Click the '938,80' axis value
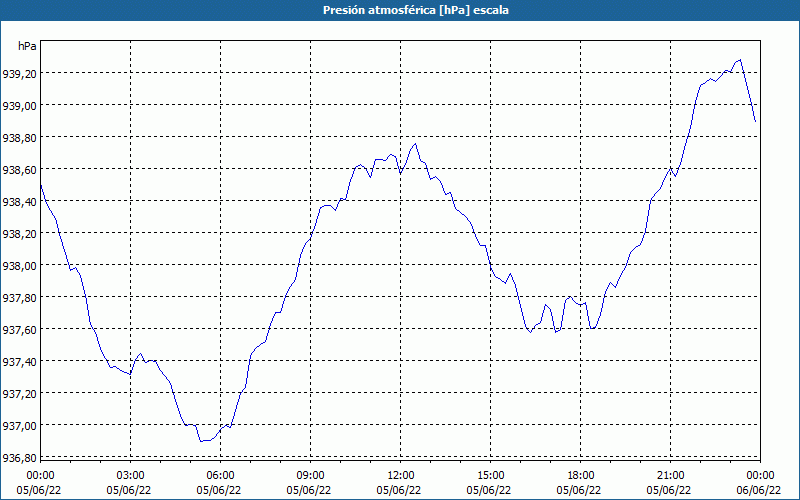Screen dimensions: 800x500 tap(19, 138)
